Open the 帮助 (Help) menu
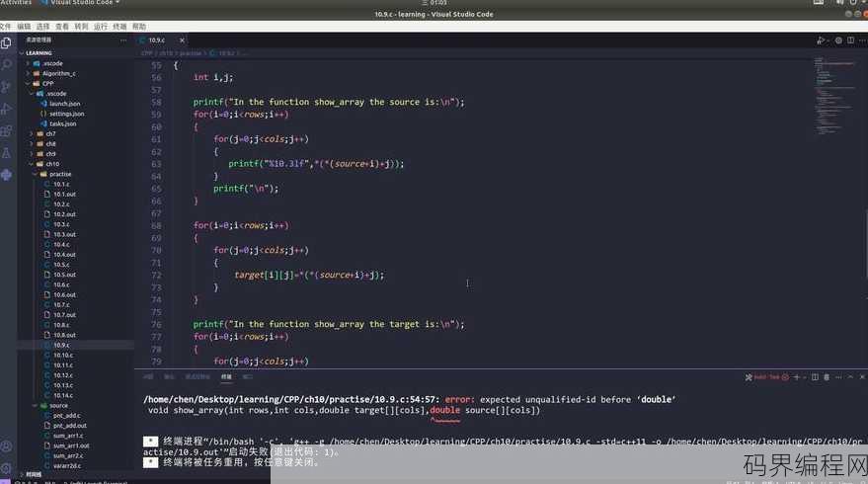 coord(139,27)
